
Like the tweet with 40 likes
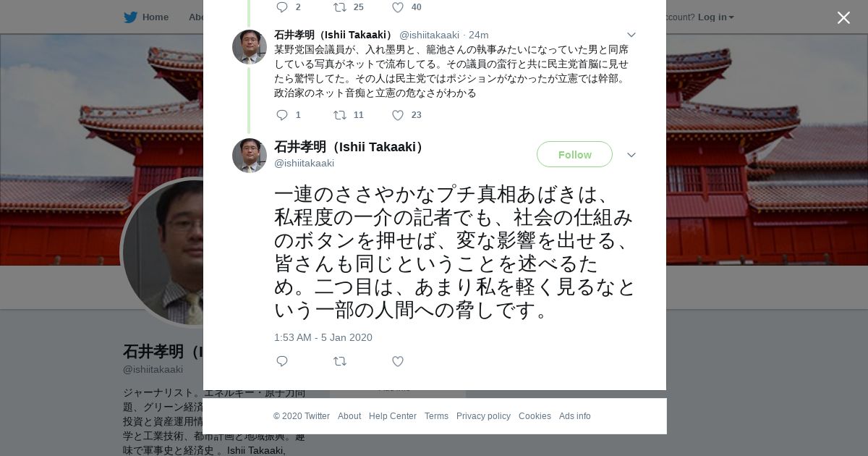click(398, 7)
